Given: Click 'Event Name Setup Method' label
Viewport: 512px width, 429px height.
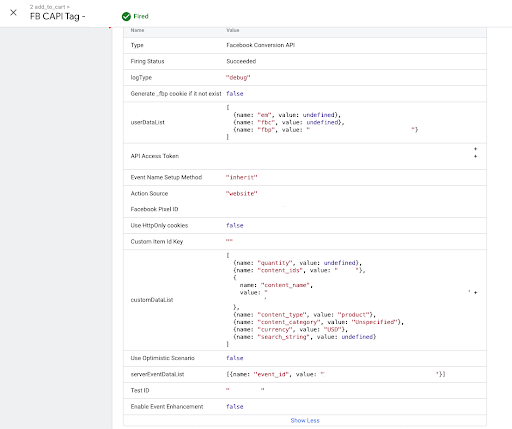Looking at the screenshot, I should tap(166, 177).
